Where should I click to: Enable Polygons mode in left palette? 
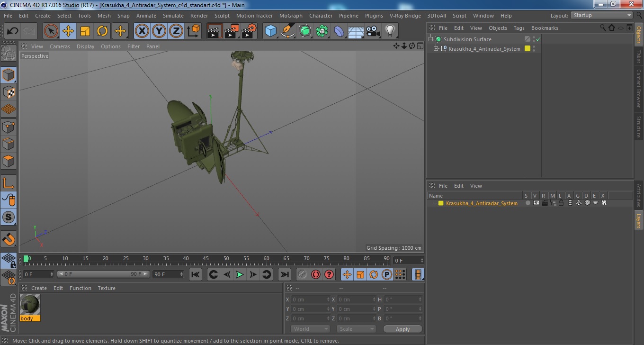(9, 161)
